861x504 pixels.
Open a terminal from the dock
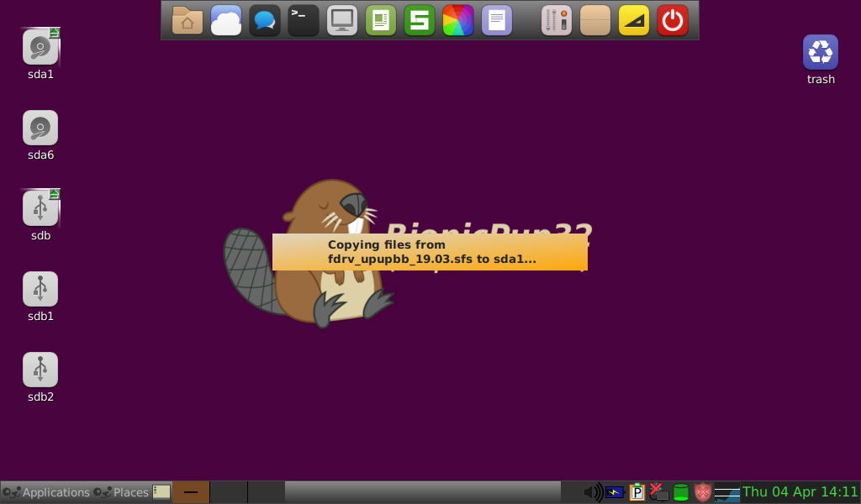point(303,20)
